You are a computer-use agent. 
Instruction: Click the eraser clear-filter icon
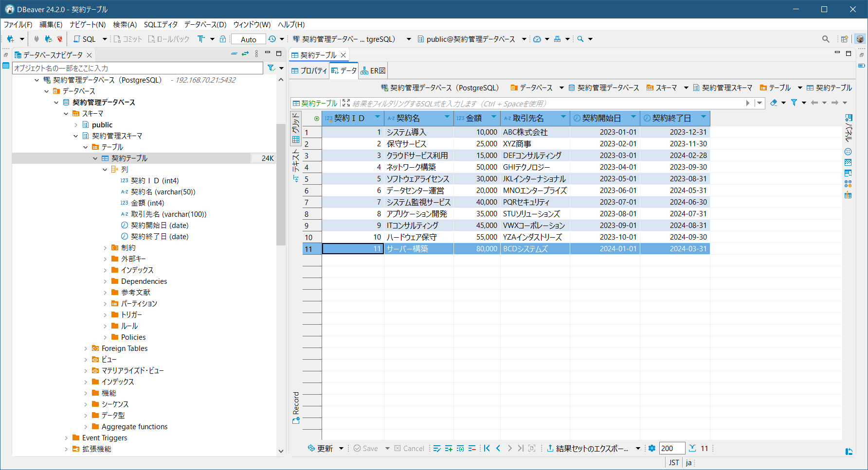click(774, 103)
